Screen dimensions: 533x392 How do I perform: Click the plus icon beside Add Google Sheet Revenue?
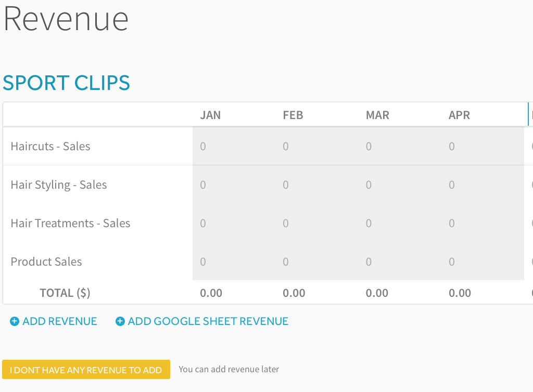click(120, 321)
